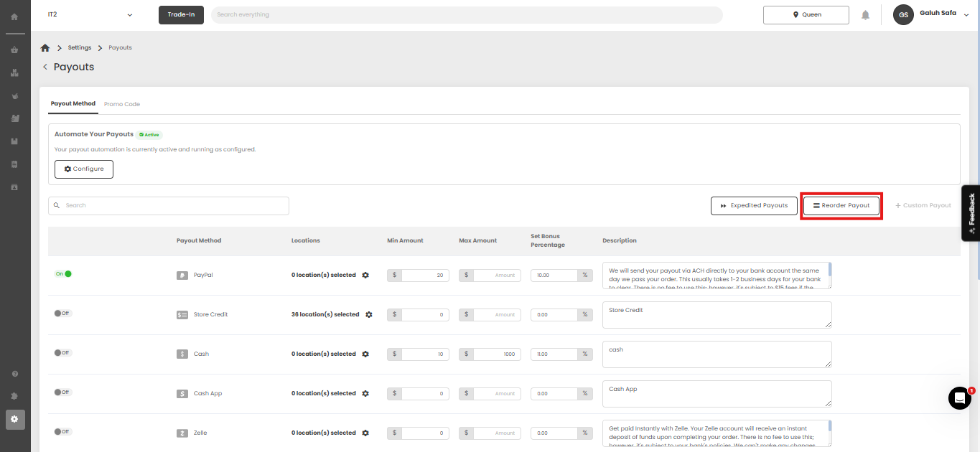The height and width of the screenshot is (452, 980).
Task: Enable the Cash App payout toggle
Action: (63, 392)
